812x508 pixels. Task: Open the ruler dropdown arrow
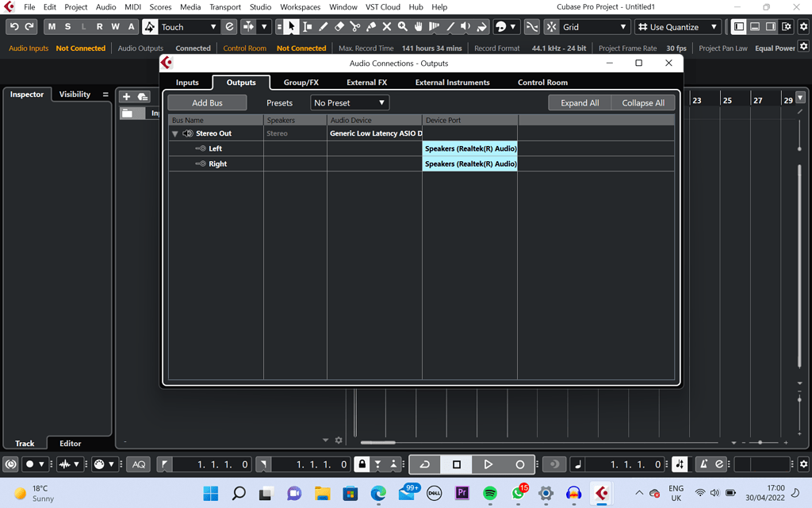(x=801, y=98)
